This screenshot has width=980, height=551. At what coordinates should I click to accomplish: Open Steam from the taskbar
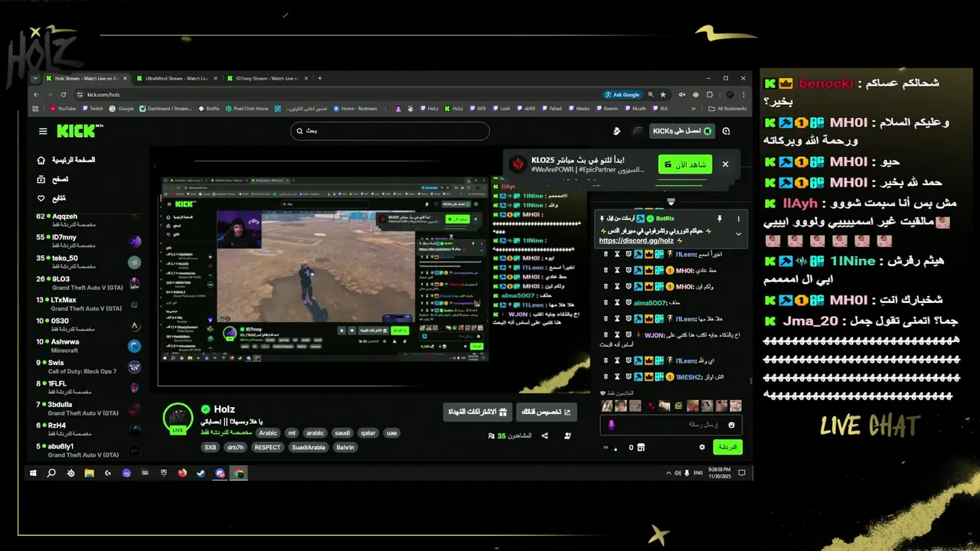pos(201,474)
